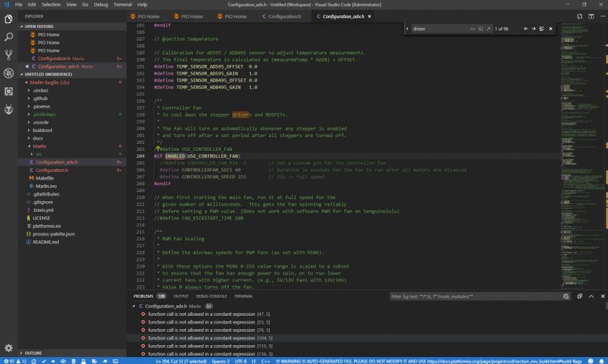Open the Extensions view in activity bar

pos(8,91)
